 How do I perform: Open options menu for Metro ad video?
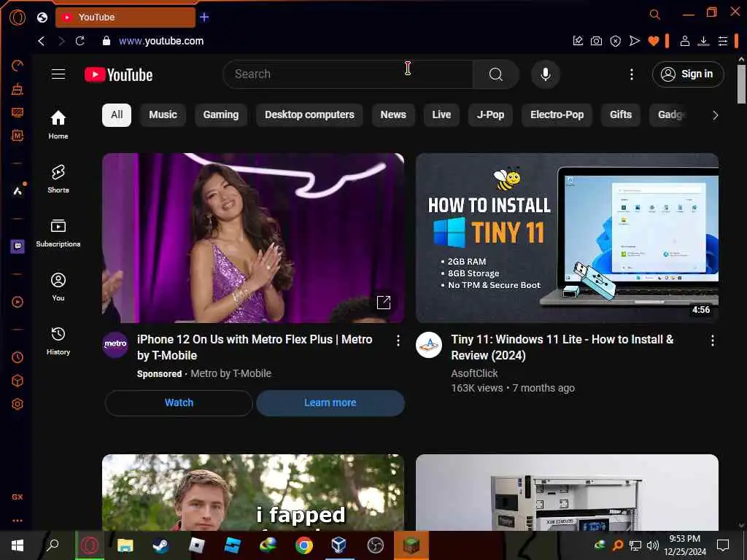pos(398,341)
